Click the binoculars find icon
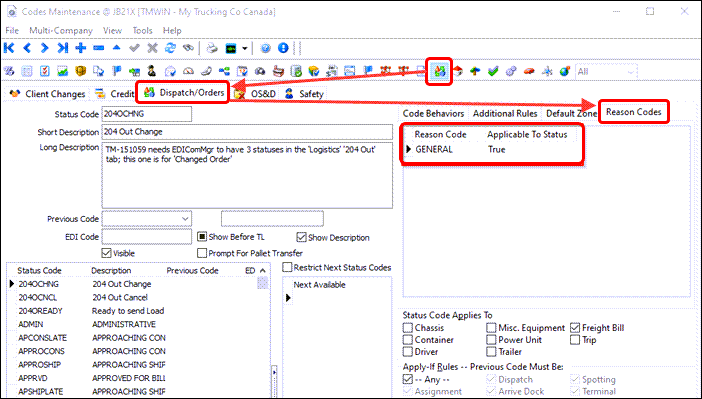702x399 pixels. (188, 48)
